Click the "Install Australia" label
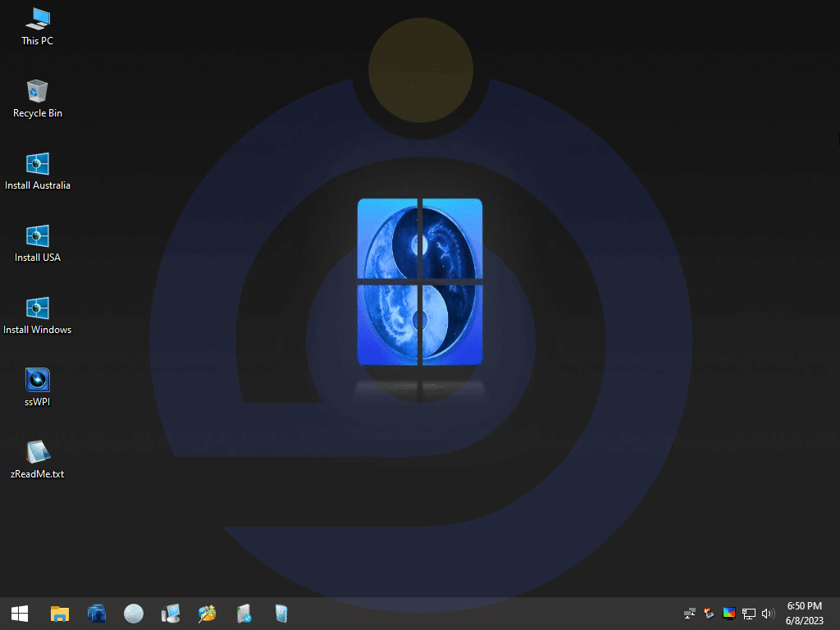This screenshot has height=630, width=840. pos(38,185)
